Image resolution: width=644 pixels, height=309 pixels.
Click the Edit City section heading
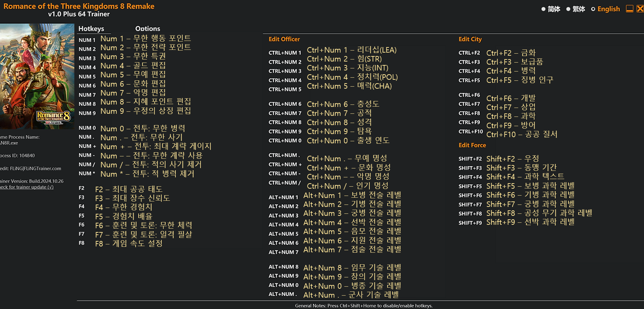point(470,39)
